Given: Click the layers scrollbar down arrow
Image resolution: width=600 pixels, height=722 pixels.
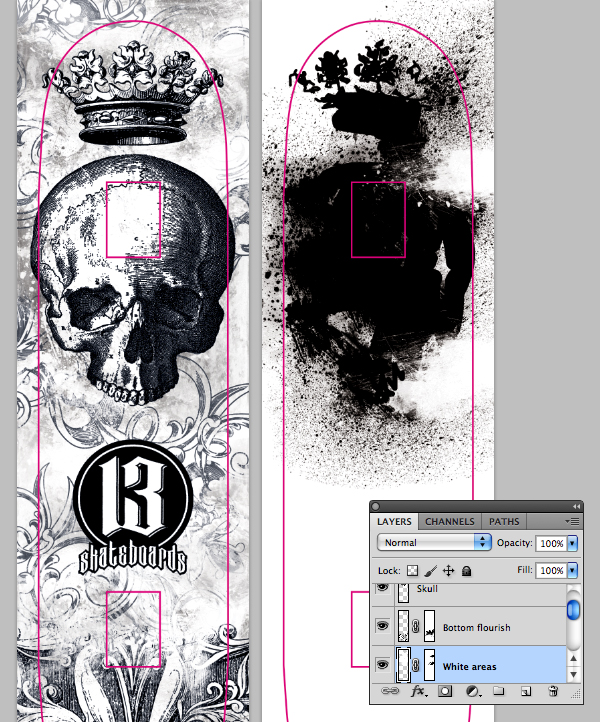Looking at the screenshot, I should [x=574, y=675].
